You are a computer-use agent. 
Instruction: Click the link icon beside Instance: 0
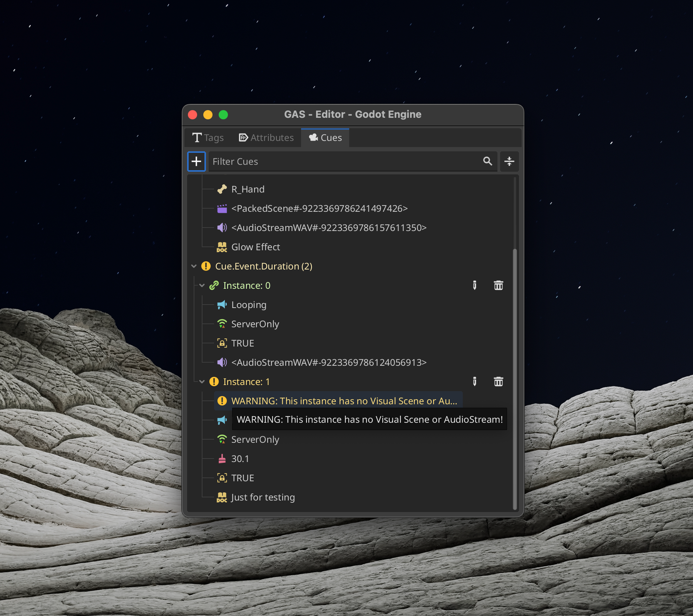(214, 285)
